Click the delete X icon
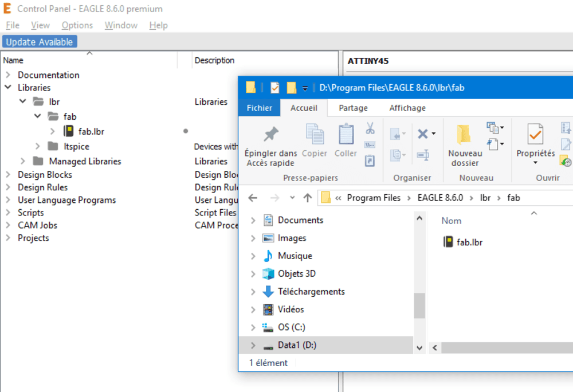 coord(423,134)
